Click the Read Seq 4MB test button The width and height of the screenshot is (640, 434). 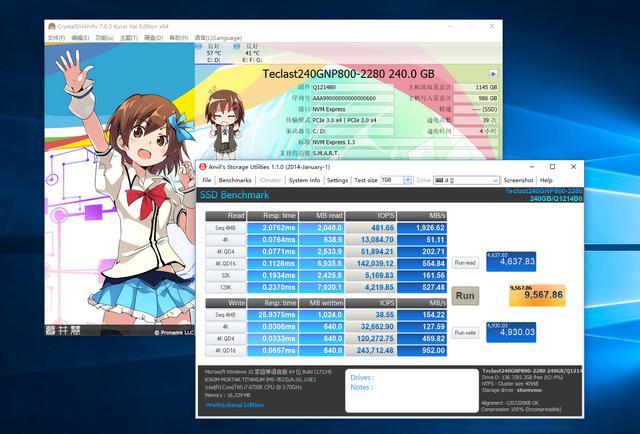(226, 228)
